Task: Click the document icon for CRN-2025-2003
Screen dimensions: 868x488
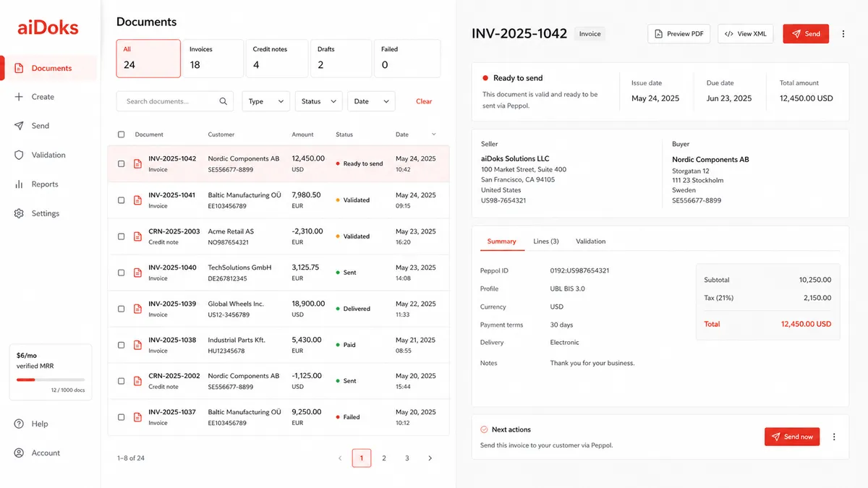Action: pyautogui.click(x=137, y=236)
